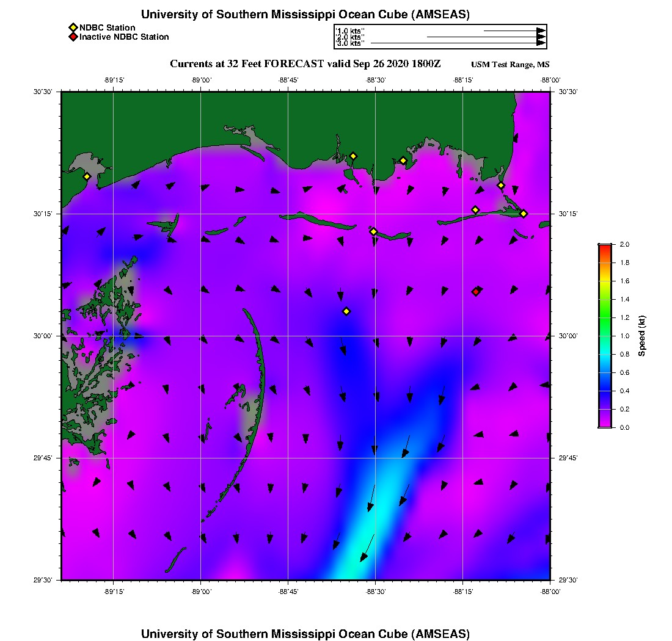The height and width of the screenshot is (641, 672).
Task: Click the red diamond in the Inactive Station legend
Action: point(73,37)
